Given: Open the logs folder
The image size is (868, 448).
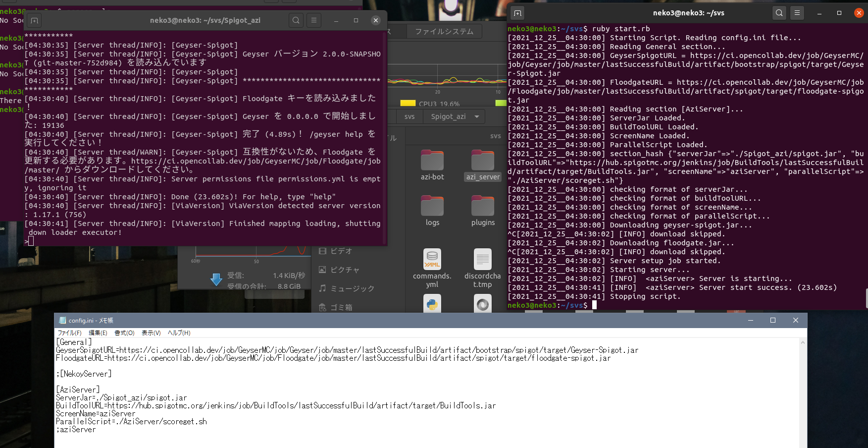Looking at the screenshot, I should (x=432, y=211).
